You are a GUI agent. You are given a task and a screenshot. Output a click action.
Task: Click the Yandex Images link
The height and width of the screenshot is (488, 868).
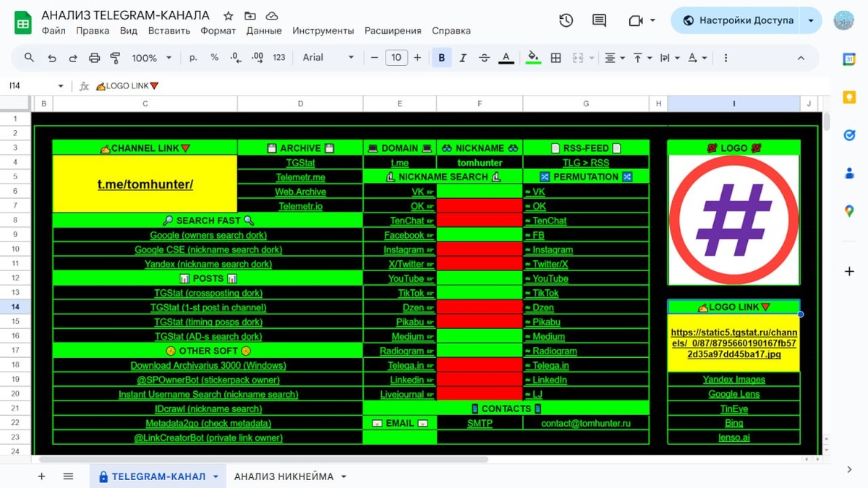pos(733,380)
